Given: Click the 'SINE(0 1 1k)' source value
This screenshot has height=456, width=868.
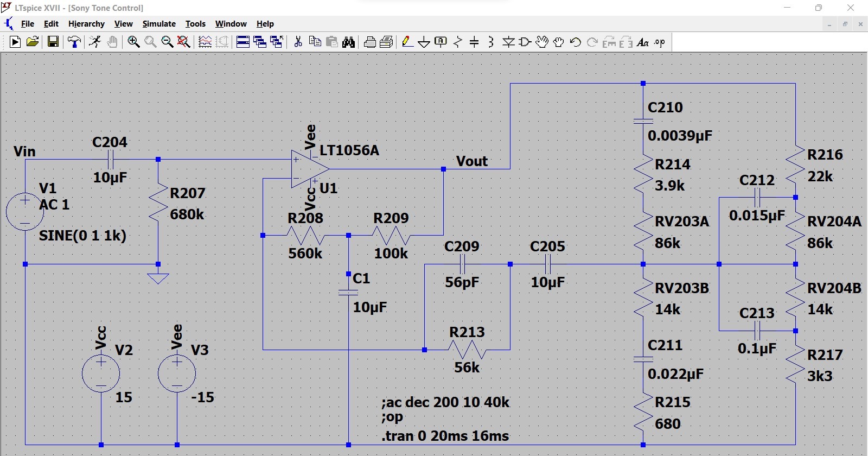Looking at the screenshot, I should click(82, 236).
